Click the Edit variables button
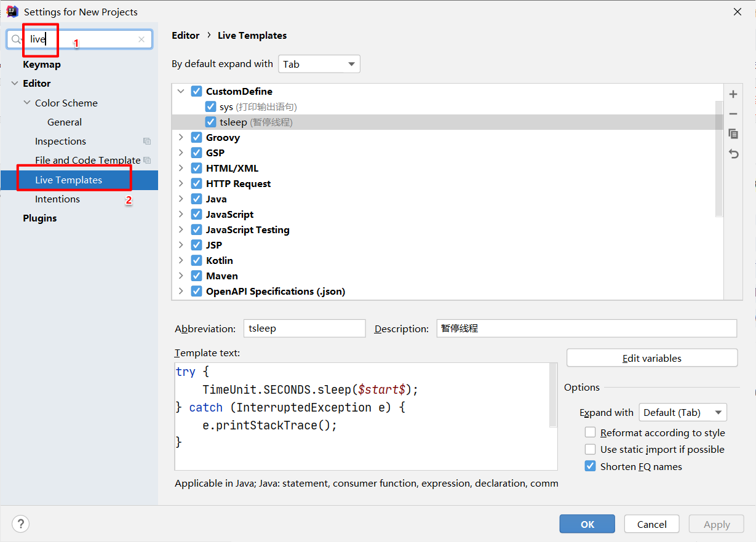756x542 pixels. [652, 358]
